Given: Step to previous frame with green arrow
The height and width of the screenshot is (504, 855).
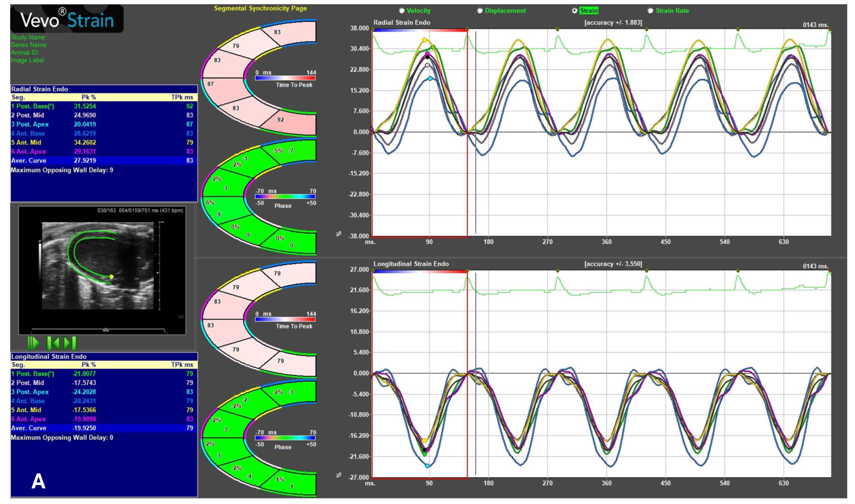Looking at the screenshot, I should tap(53, 343).
